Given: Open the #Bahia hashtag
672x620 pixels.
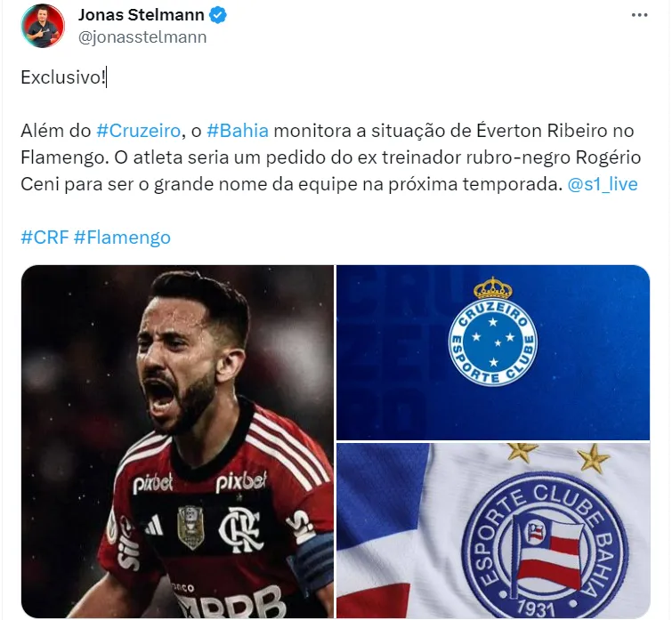Looking at the screenshot, I should coord(238,131).
